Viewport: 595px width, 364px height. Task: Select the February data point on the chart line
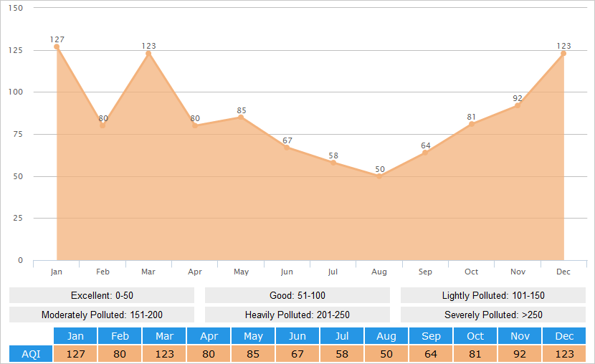(103, 125)
